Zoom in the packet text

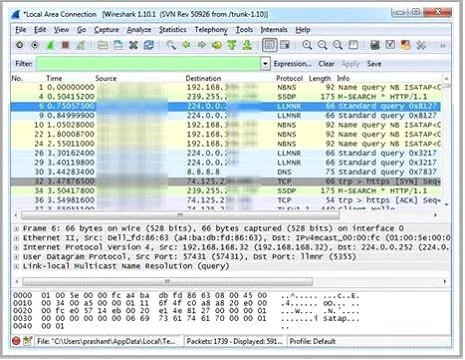pyautogui.click(x=307, y=45)
